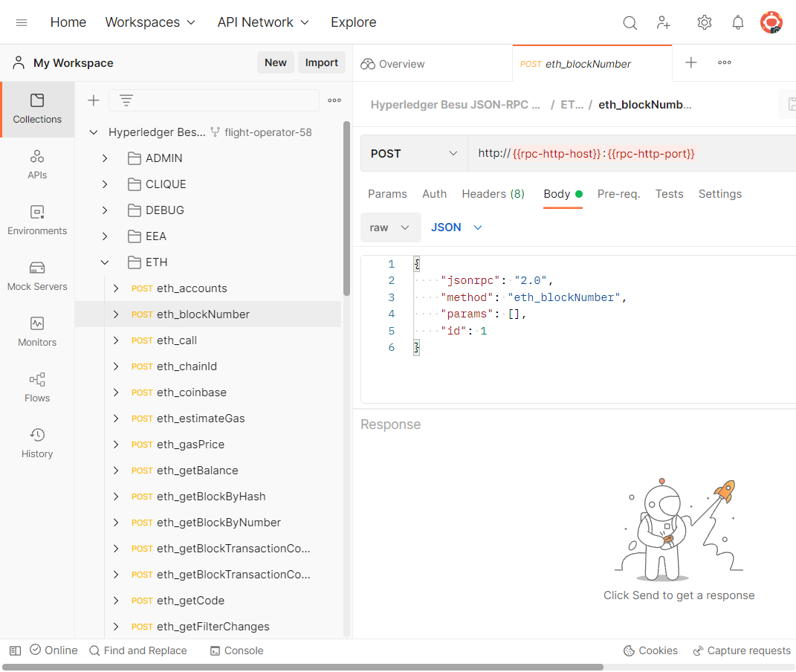Open the Console
This screenshot has width=796, height=672.
click(x=237, y=650)
